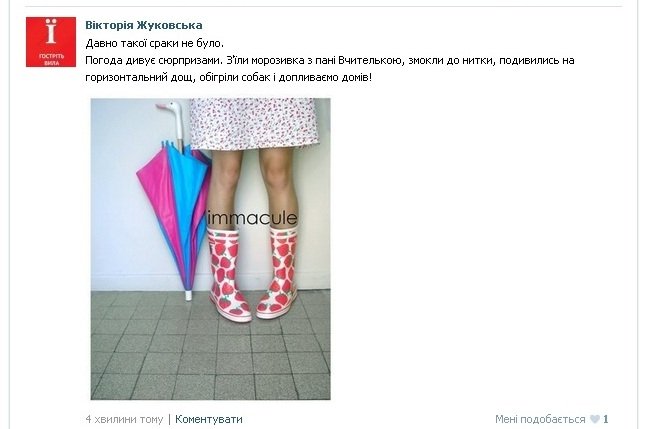The image size is (645, 429).
Task: Enlarge the attached rain boots photo
Action: [x=211, y=249]
